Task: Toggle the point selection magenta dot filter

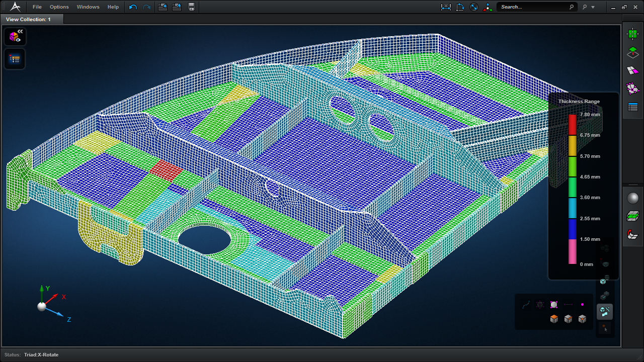Action: [x=582, y=305]
